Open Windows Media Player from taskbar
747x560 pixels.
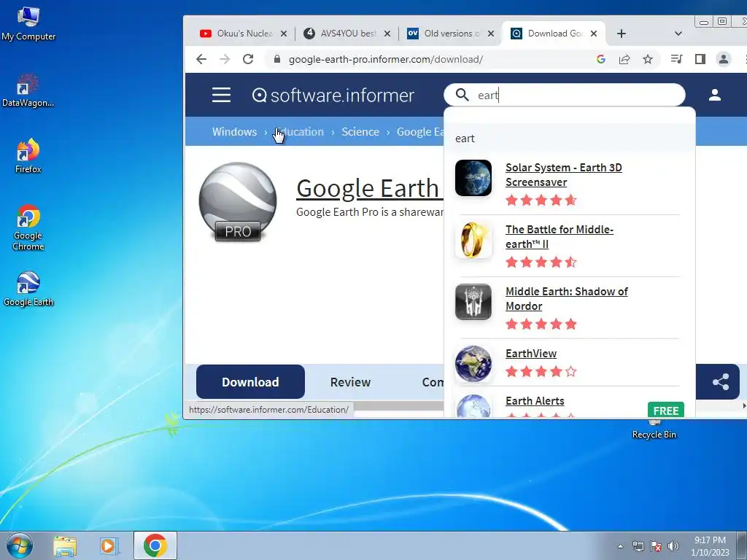pyautogui.click(x=109, y=545)
